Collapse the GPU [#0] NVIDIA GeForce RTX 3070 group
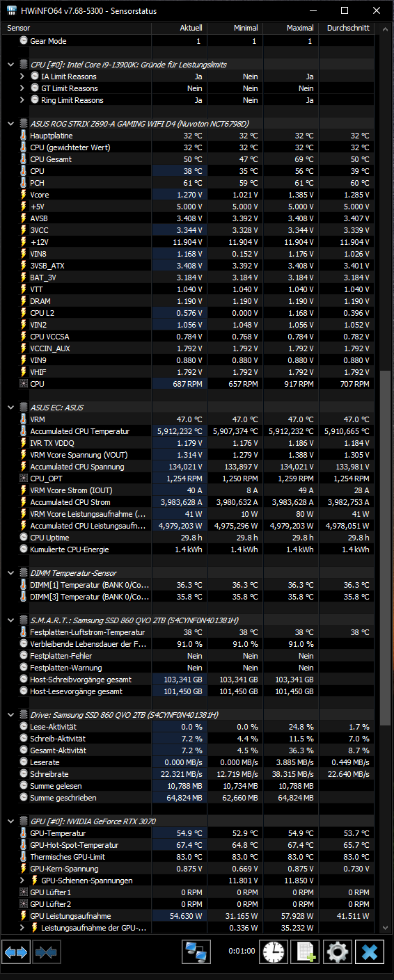Screen dimensions: 394x980 11,821
